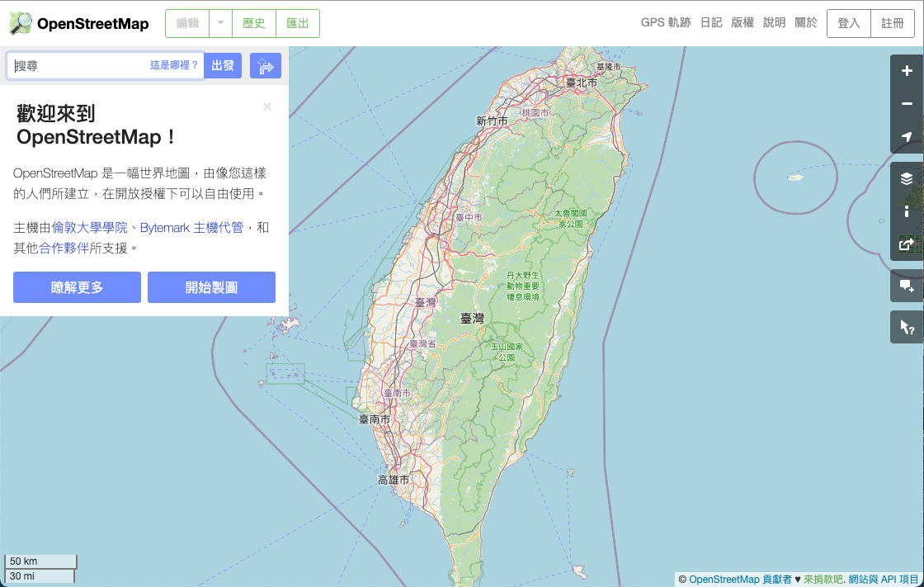Add a note to the map

(907, 286)
